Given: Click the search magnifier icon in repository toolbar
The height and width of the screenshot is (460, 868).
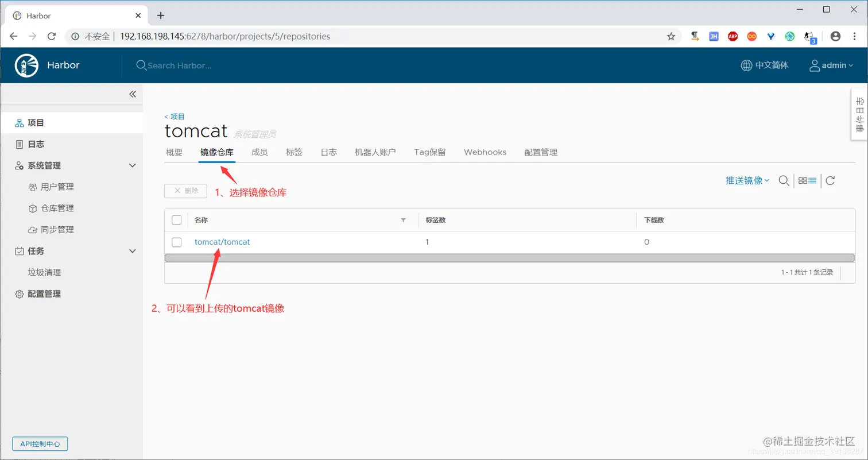Looking at the screenshot, I should click(784, 180).
